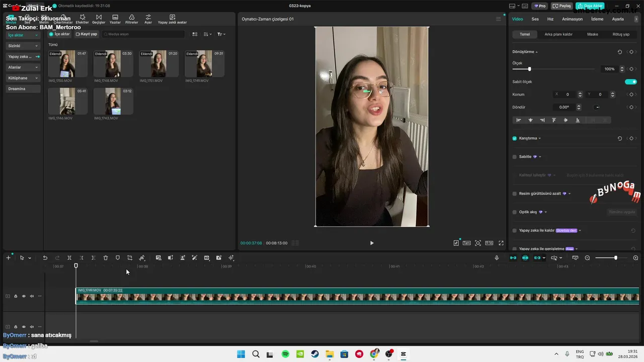Expand the İçe aktar sidebar section
The height and width of the screenshot is (362, 644).
tap(23, 35)
